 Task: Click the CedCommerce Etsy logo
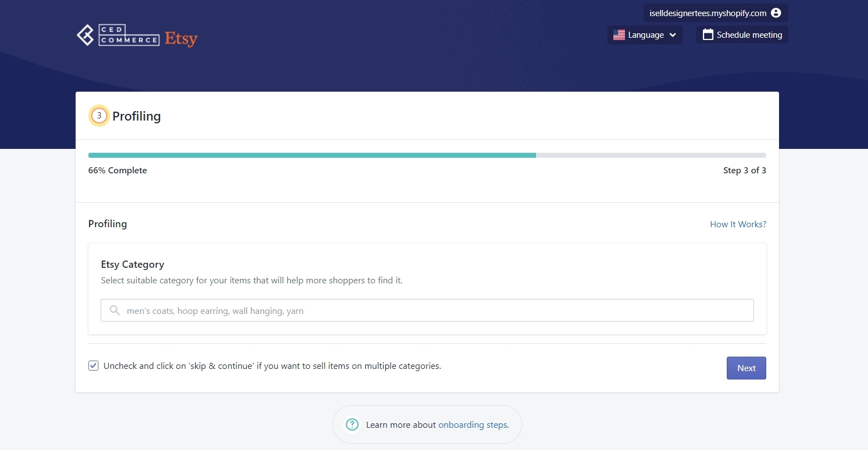137,36
